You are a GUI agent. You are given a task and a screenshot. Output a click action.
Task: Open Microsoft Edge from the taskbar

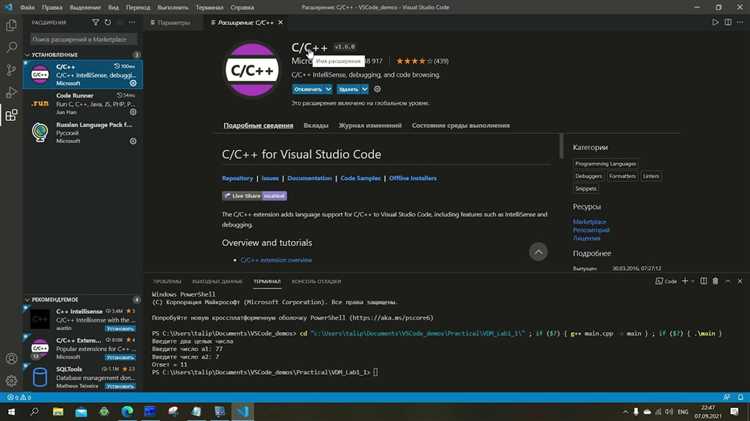tap(127, 411)
